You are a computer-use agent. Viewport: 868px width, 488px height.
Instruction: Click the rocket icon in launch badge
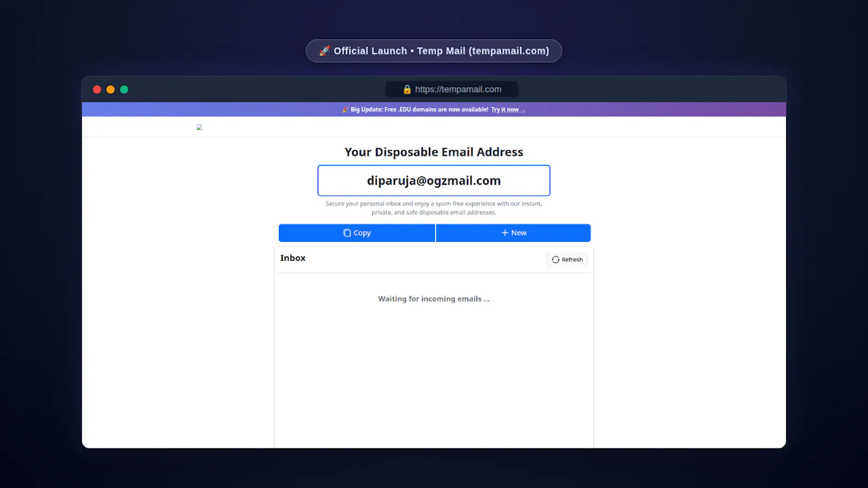click(x=324, y=51)
